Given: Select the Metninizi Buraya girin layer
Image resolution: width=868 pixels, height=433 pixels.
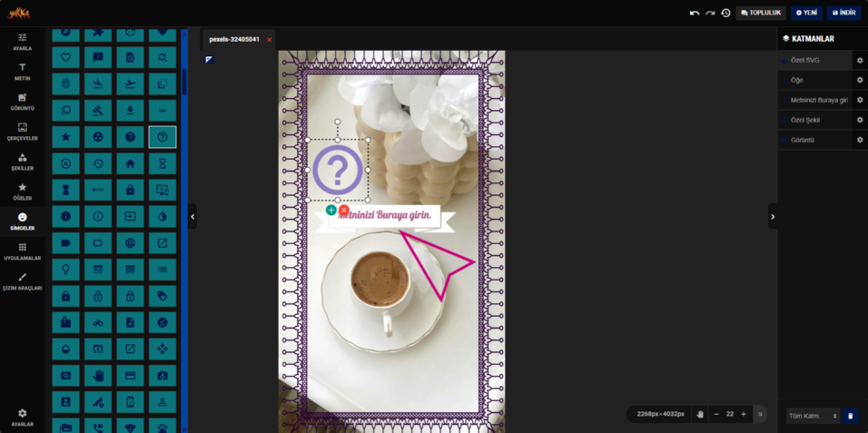Looking at the screenshot, I should pos(814,100).
